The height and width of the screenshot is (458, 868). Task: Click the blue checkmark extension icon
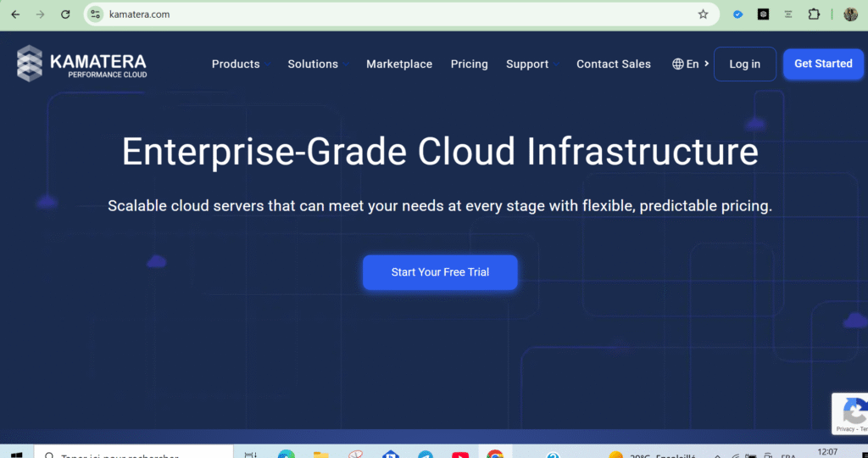point(738,14)
